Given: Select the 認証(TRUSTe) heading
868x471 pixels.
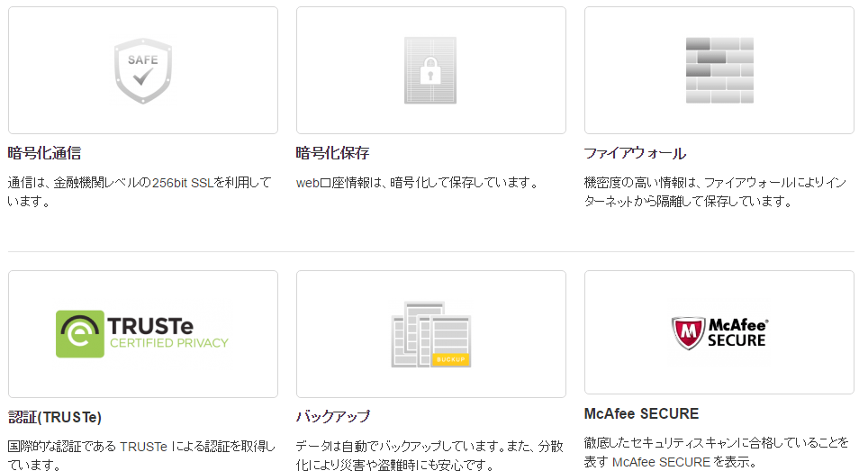Looking at the screenshot, I should tap(55, 417).
